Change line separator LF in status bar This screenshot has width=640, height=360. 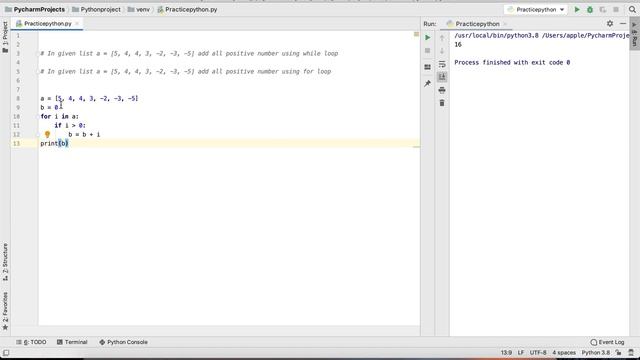coord(521,353)
